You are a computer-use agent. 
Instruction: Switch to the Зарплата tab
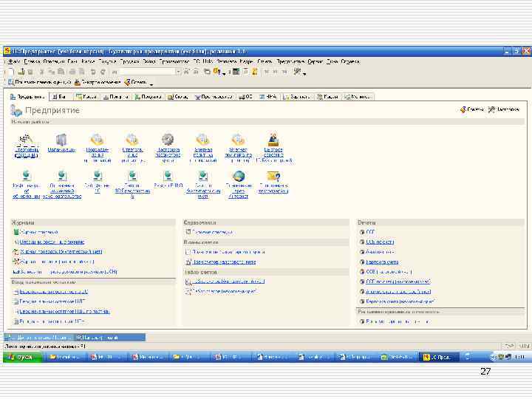[296, 97]
